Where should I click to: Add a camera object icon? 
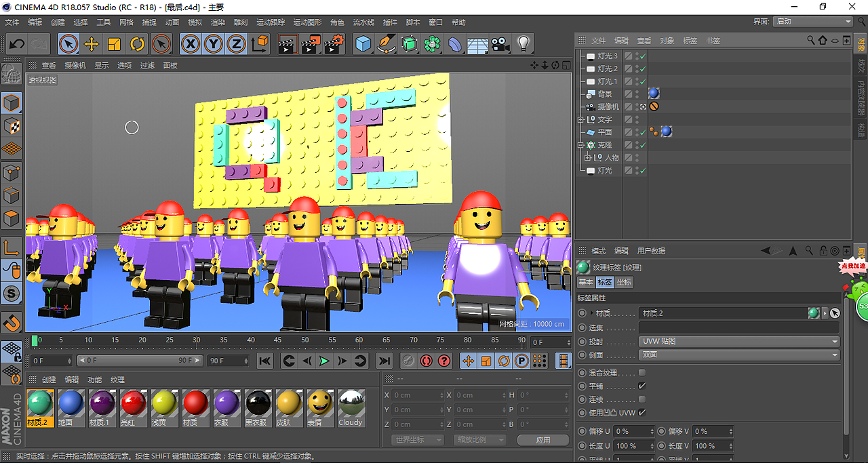coord(500,45)
